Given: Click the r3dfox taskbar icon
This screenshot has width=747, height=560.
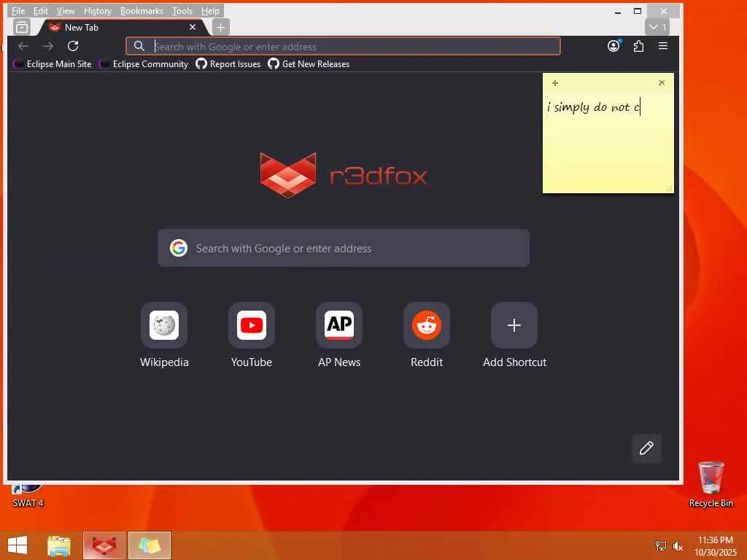Looking at the screenshot, I should (104, 545).
